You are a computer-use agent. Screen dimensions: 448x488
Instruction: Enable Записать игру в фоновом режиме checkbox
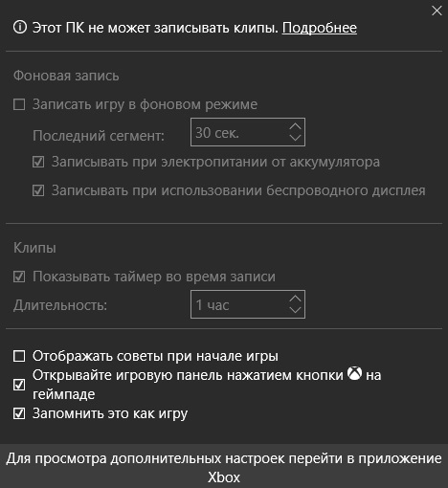(x=19, y=104)
